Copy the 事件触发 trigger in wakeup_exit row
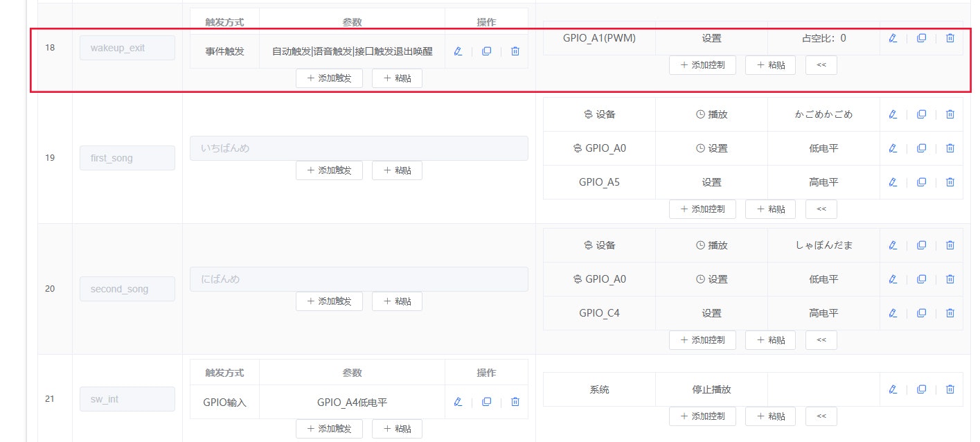The width and height of the screenshot is (980, 442). pyautogui.click(x=486, y=51)
